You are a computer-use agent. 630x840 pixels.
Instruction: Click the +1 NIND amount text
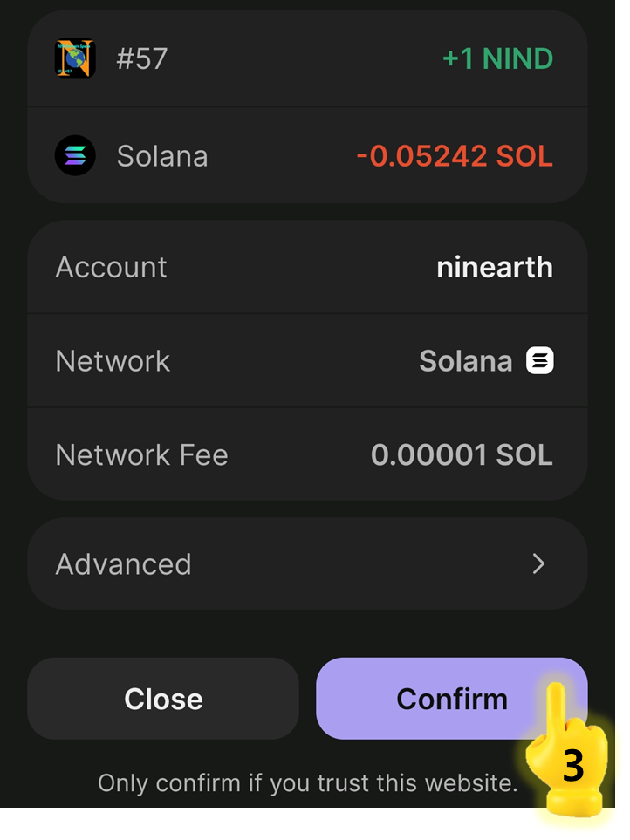coord(497,59)
